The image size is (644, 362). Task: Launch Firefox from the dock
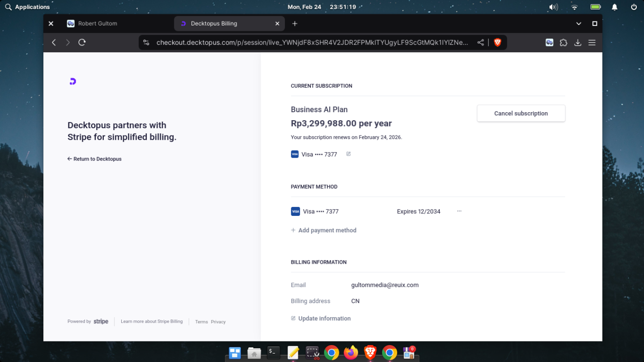click(351, 353)
